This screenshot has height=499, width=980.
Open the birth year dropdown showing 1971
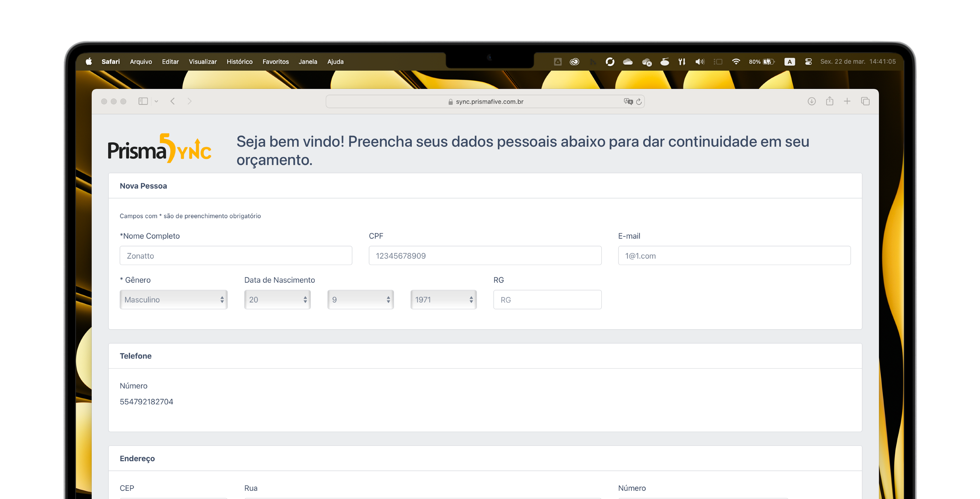tap(443, 300)
